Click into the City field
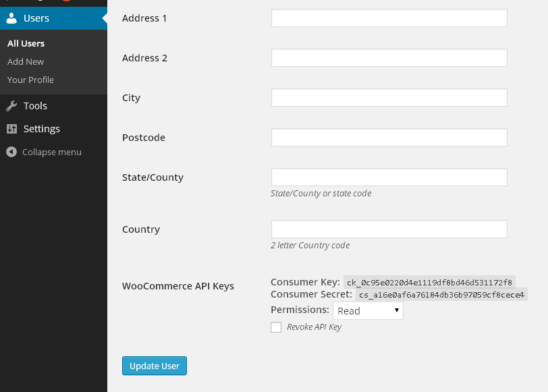Screen dimensions: 548x392 (389, 98)
